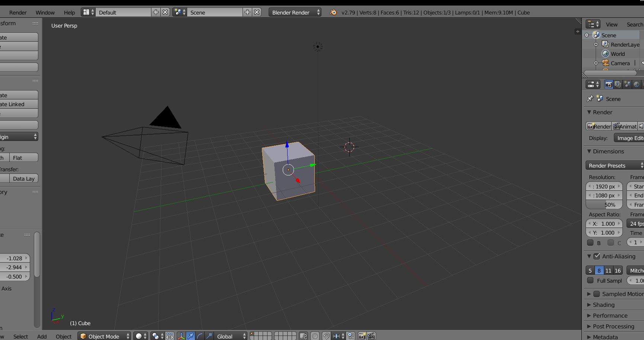Expand the Camera outliner item
644x340 pixels.
(x=596, y=63)
